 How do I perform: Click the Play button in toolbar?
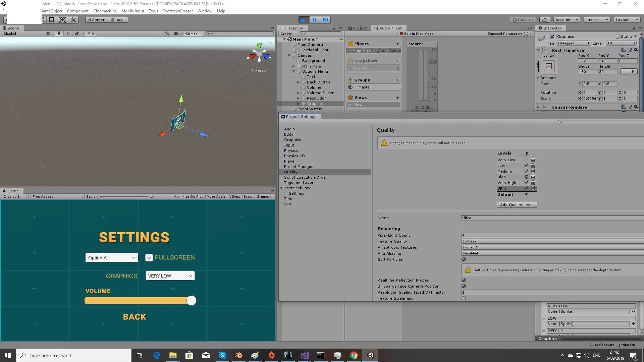coord(303,20)
